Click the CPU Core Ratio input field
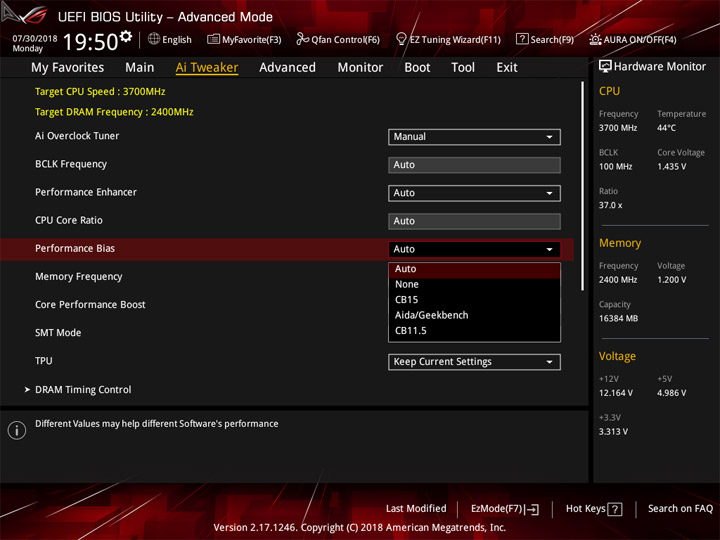The image size is (720, 540). click(474, 221)
